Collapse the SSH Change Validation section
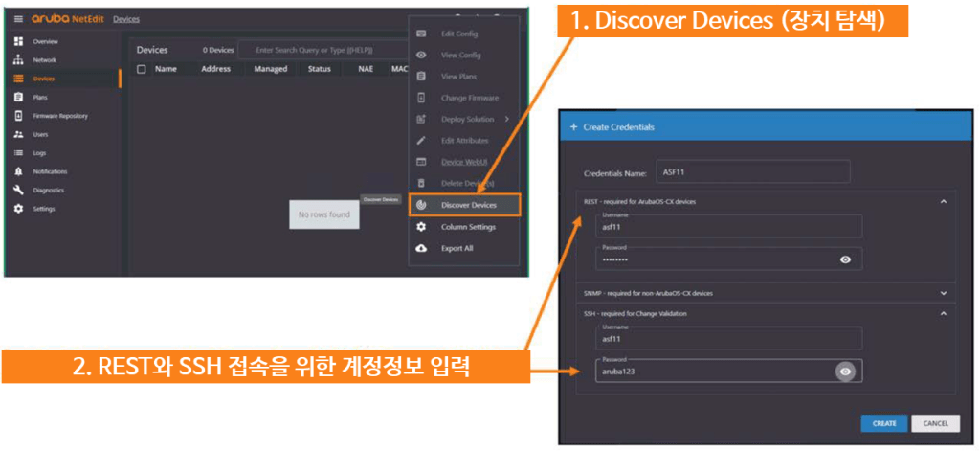Screen dimensions: 980x451 click(943, 312)
